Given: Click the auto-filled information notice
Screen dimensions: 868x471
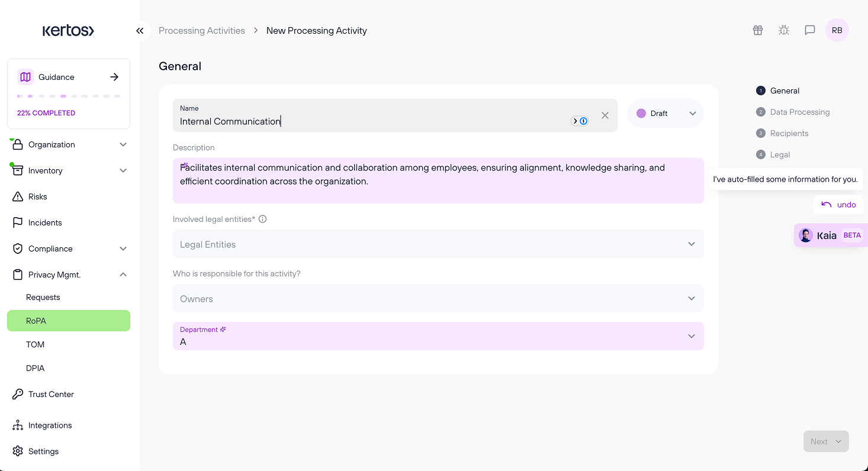Looking at the screenshot, I should click(x=785, y=179).
